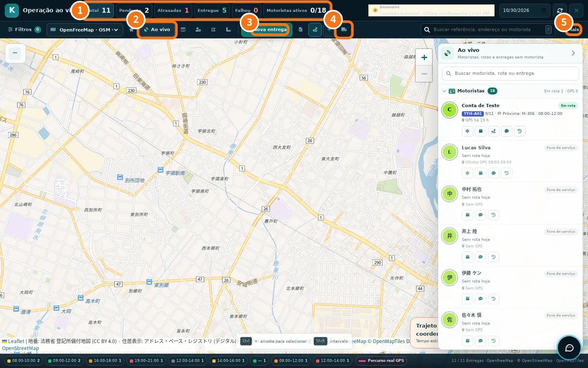Viewport: 588px width, 368px height.
Task: Click the Nova entrega button
Action: coord(267,29)
